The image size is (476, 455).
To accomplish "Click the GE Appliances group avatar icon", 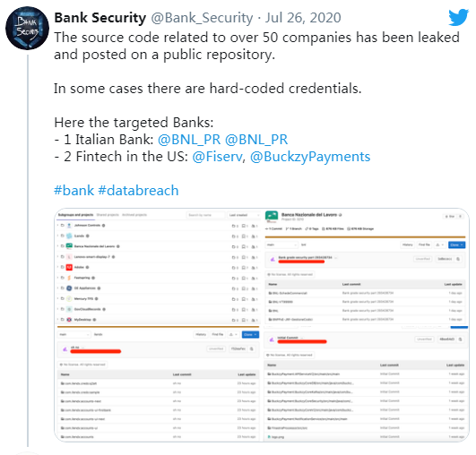I will pos(69,288).
